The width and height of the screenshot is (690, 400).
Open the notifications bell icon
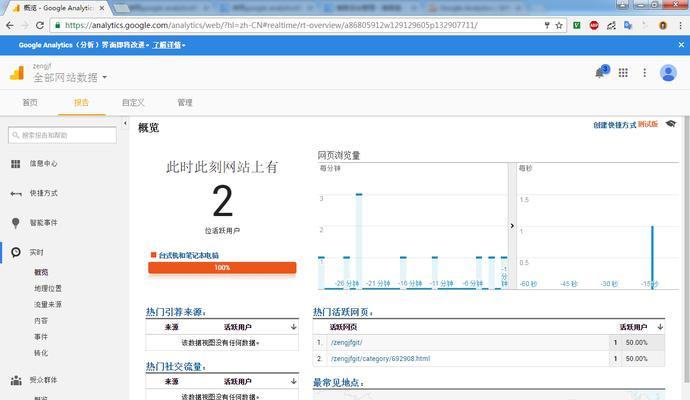600,72
